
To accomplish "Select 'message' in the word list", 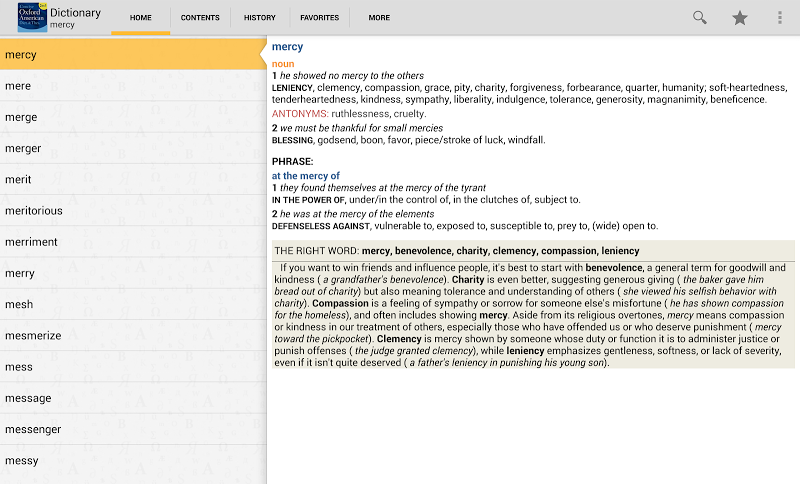I will coord(133,398).
